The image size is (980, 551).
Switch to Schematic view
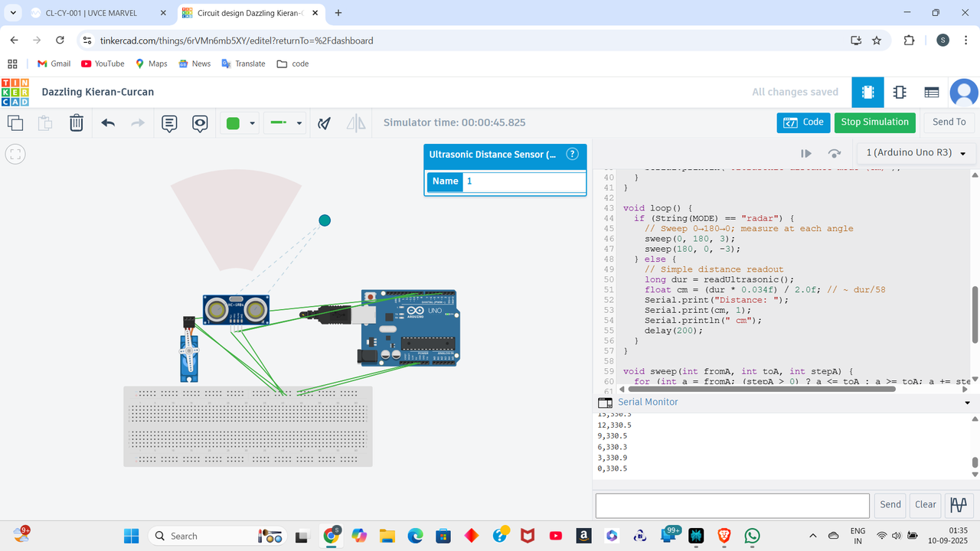click(x=900, y=92)
